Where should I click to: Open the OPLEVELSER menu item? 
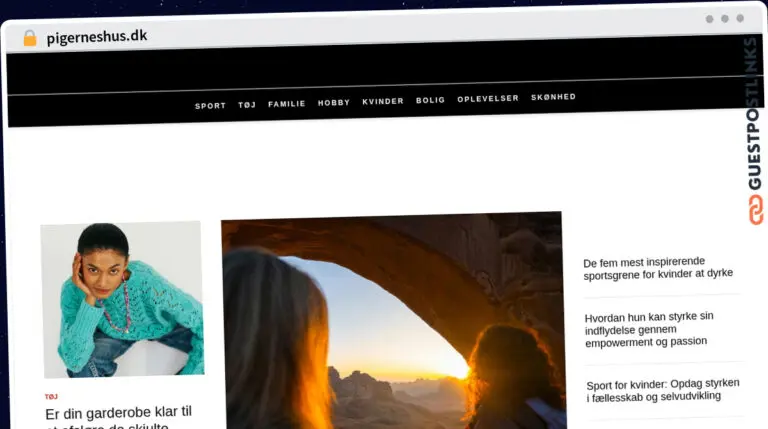488,98
